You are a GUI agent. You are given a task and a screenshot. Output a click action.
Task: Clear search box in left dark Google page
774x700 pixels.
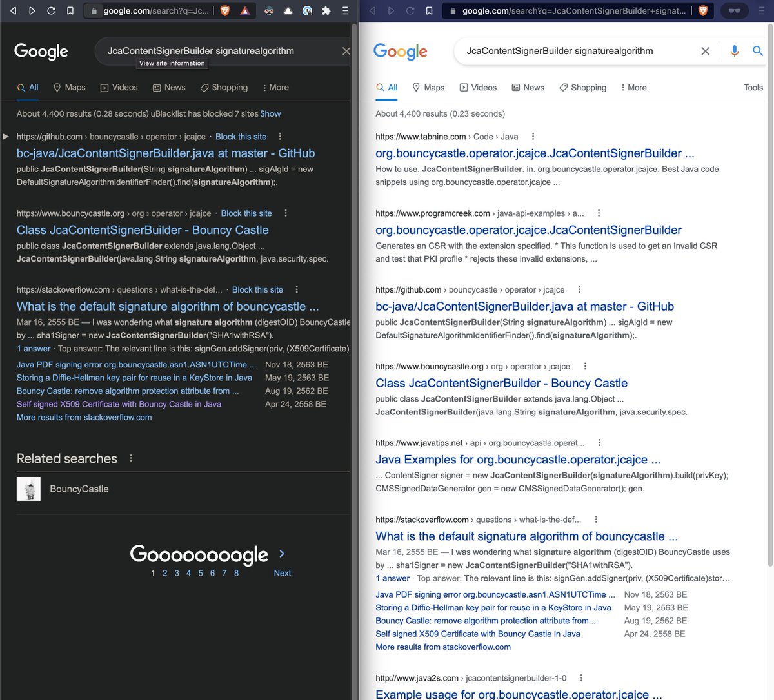tap(346, 51)
